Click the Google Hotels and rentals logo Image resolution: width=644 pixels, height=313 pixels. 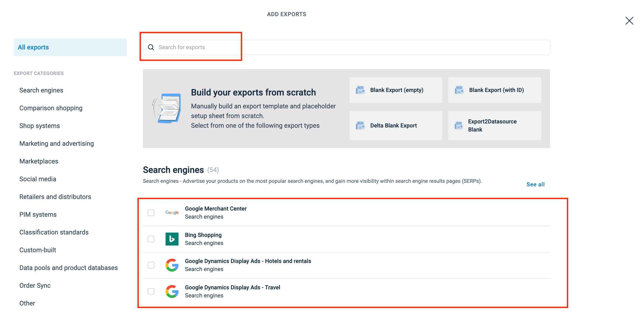click(x=172, y=265)
